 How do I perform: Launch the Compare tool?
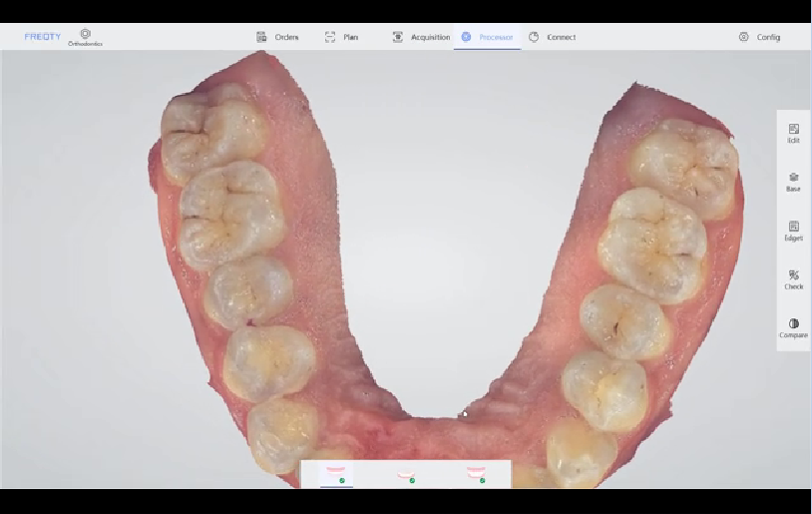[793, 328]
